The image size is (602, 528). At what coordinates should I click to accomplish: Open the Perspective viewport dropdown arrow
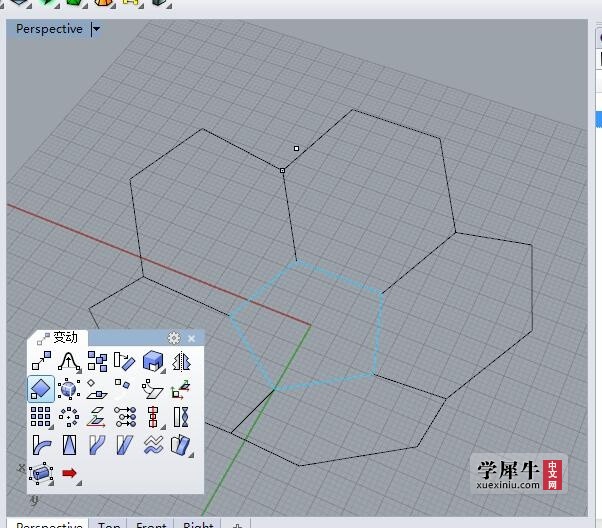pyautogui.click(x=96, y=29)
